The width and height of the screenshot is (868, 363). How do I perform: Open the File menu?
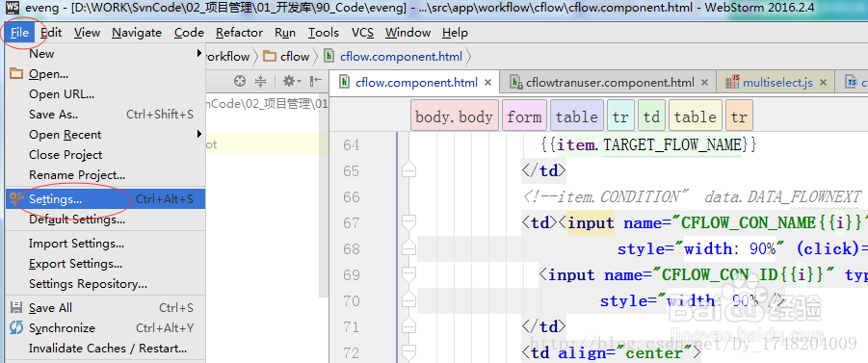(19, 33)
